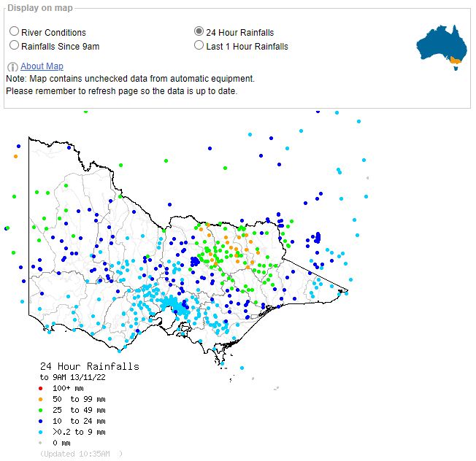Click the dark blue 10 to 24 mm legend dot
The width and height of the screenshot is (476, 461).
click(40, 421)
